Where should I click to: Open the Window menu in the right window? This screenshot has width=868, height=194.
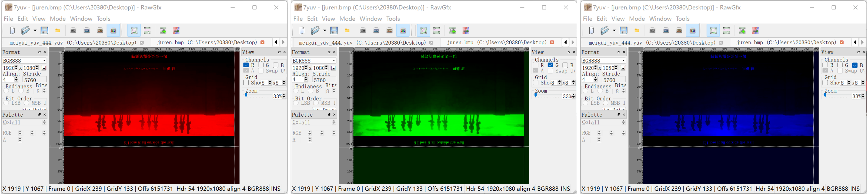pyautogui.click(x=660, y=19)
